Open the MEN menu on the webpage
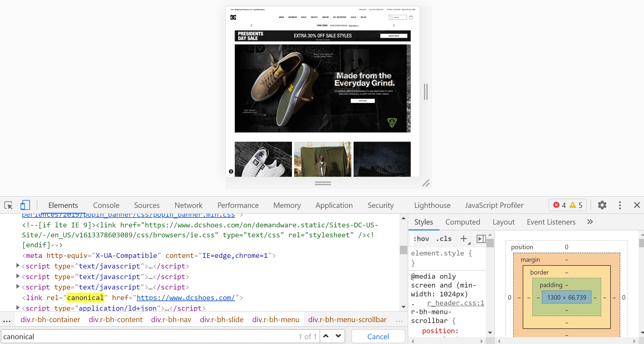The image size is (644, 344). pyautogui.click(x=281, y=17)
